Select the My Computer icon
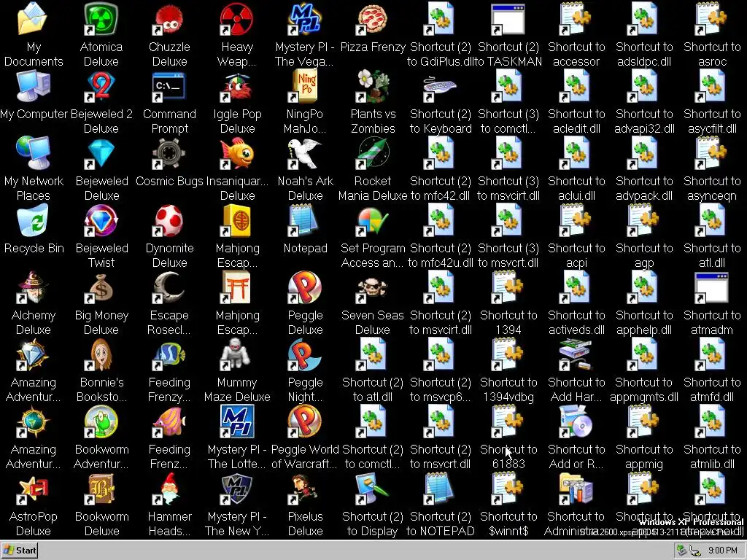The width and height of the screenshot is (747, 560). tap(34, 86)
